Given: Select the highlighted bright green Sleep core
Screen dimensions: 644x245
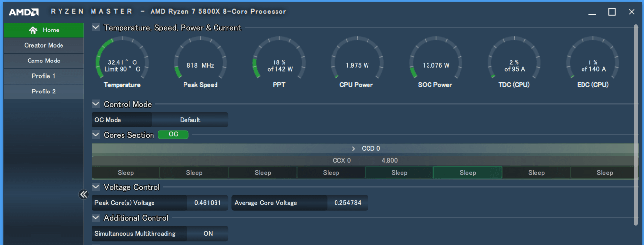Looking at the screenshot, I should (x=468, y=173).
